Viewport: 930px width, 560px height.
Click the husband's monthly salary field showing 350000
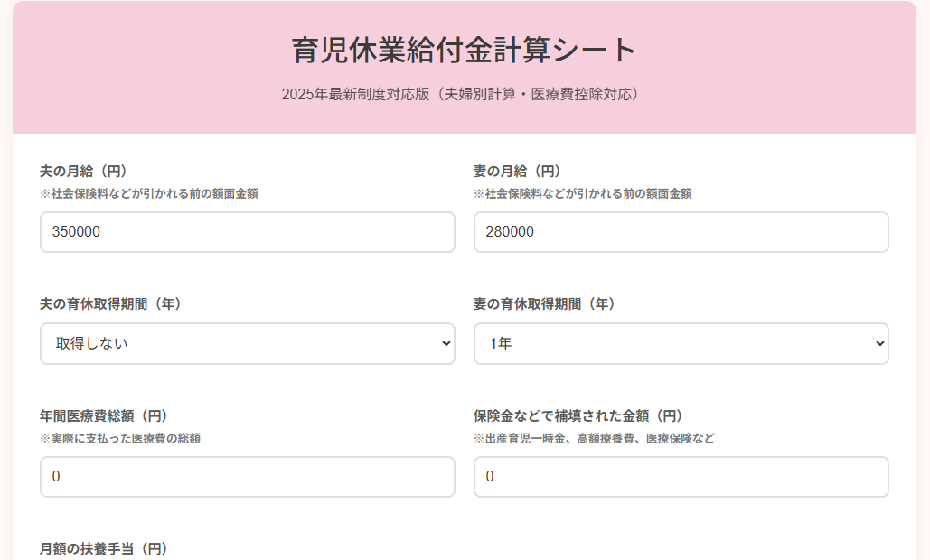[x=247, y=232]
